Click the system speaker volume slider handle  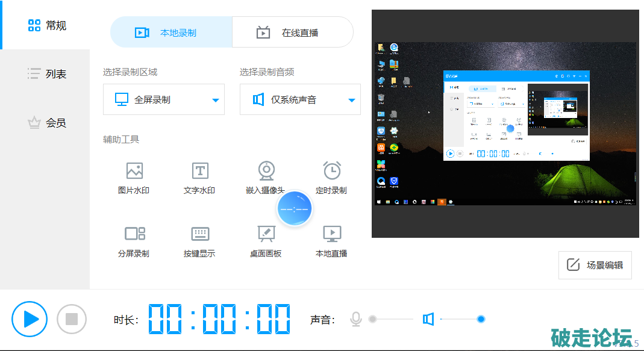481,319
